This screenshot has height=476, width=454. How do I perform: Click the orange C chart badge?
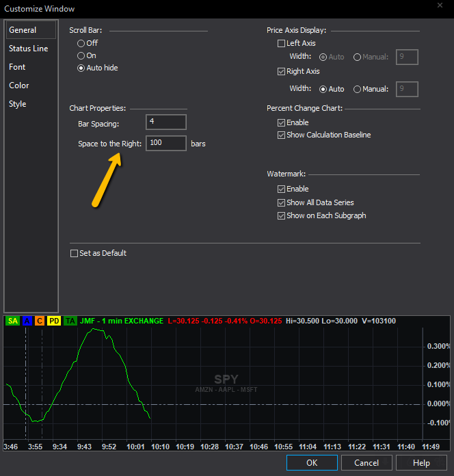coord(40,321)
